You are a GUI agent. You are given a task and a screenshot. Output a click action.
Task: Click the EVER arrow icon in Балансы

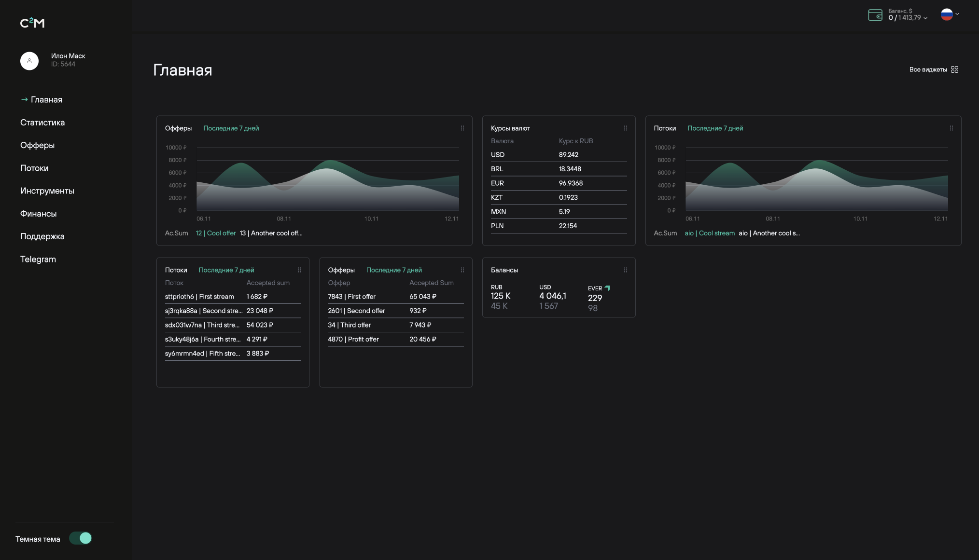click(x=607, y=288)
